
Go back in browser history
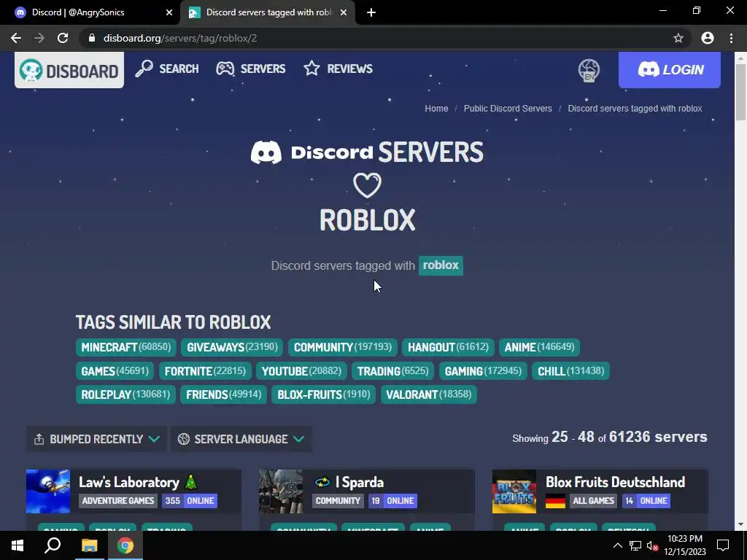tap(16, 38)
